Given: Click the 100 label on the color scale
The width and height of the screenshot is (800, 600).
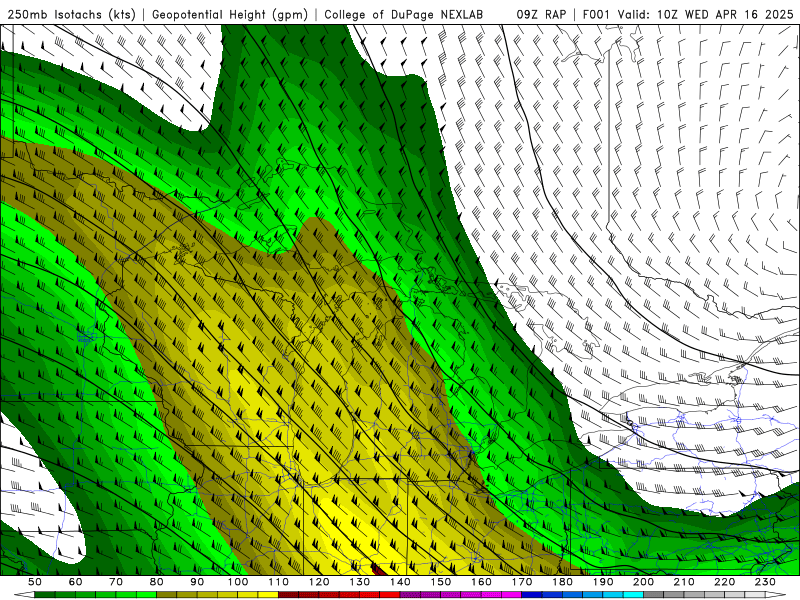Looking at the screenshot, I should point(238,582).
